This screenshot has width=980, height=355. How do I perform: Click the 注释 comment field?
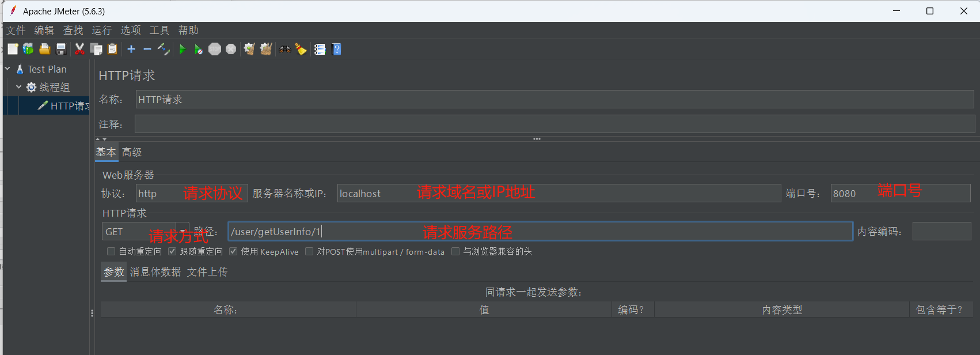pyautogui.click(x=554, y=124)
